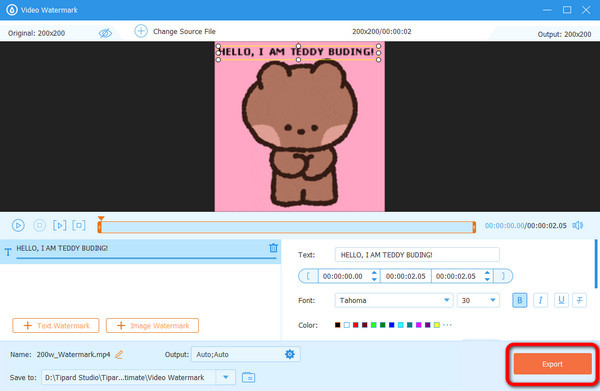Click the properties panel vertical scrollbar
The width and height of the screenshot is (600, 391).
click(x=596, y=264)
